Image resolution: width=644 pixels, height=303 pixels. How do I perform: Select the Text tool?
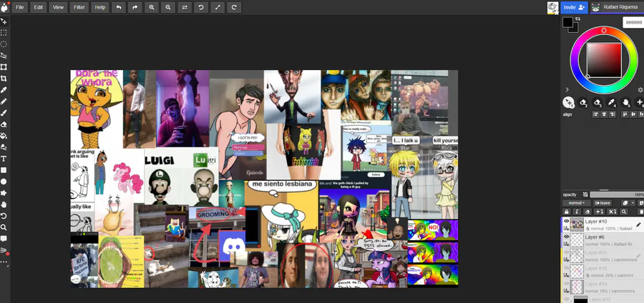[x=4, y=159]
